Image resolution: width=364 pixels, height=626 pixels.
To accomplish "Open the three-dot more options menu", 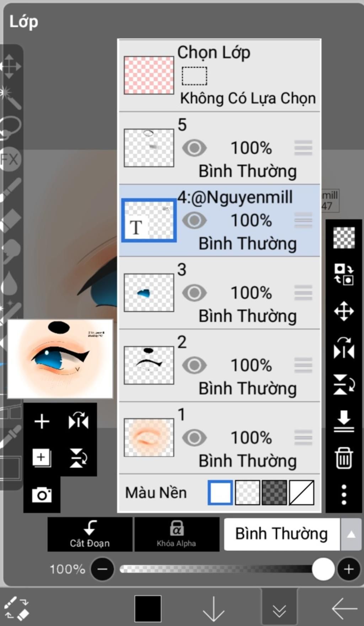I will 344,494.
